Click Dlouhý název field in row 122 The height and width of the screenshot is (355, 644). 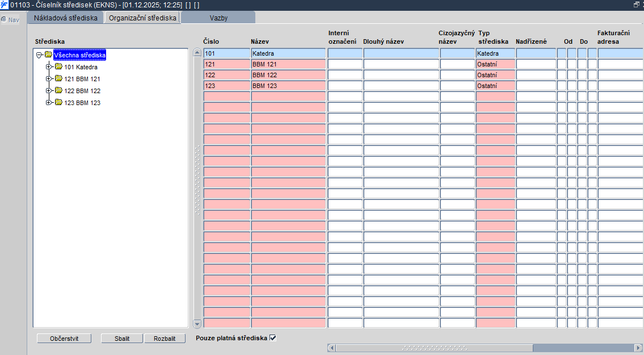coord(401,74)
